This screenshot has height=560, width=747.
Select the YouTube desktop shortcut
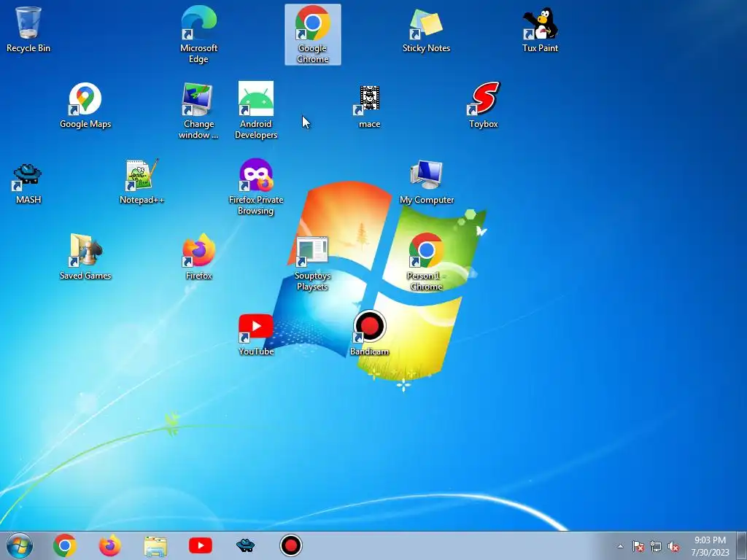pyautogui.click(x=256, y=335)
